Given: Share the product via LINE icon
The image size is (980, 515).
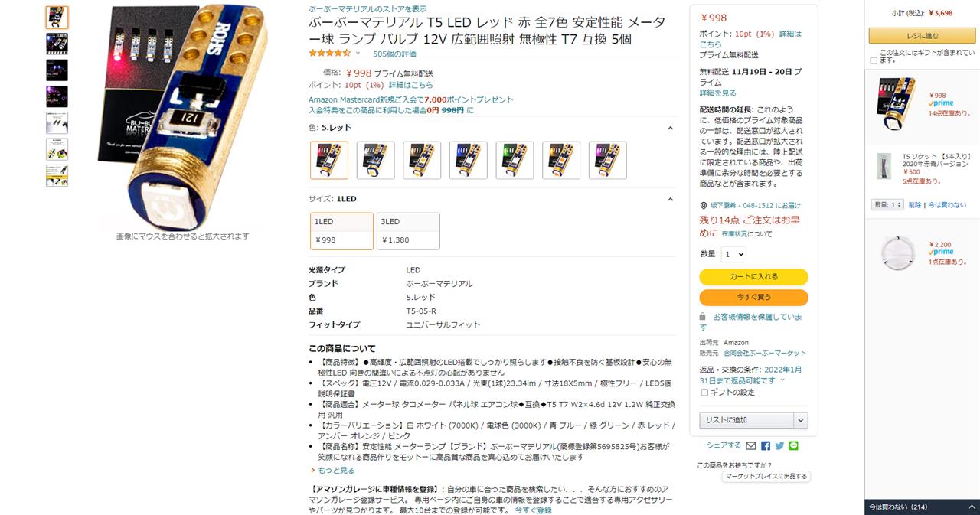Looking at the screenshot, I should click(793, 445).
